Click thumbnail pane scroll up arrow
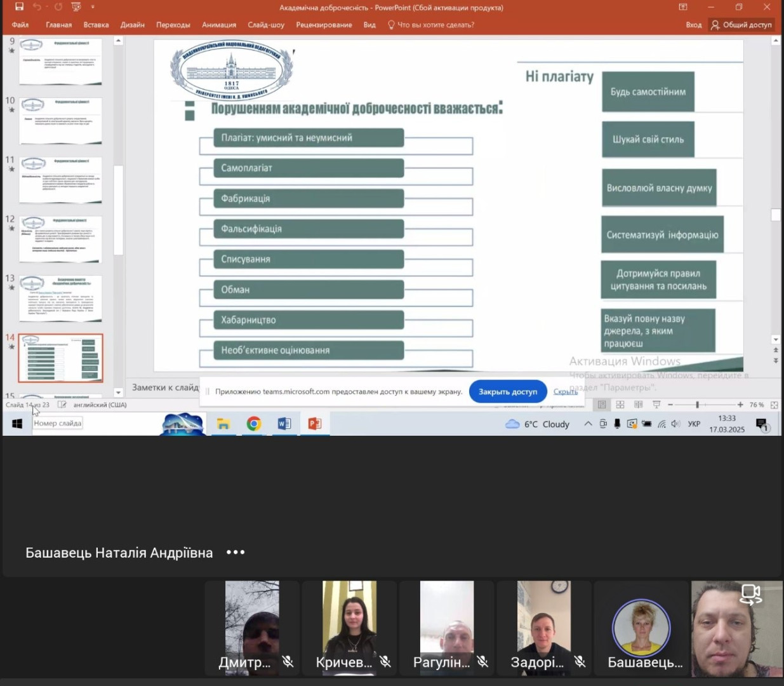Screen dimensions: 784x686 coord(118,41)
